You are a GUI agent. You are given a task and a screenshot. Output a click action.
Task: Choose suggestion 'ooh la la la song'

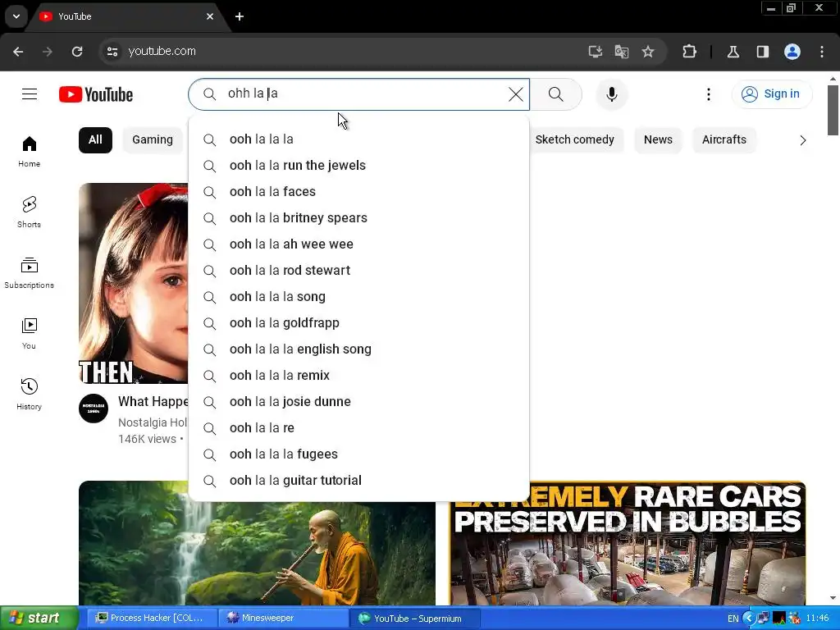[x=359, y=297]
